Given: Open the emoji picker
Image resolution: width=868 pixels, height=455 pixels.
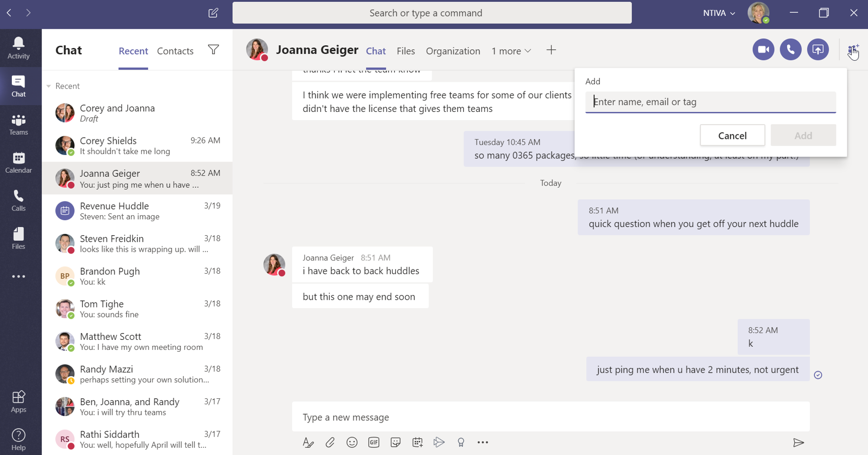Looking at the screenshot, I should 352,442.
